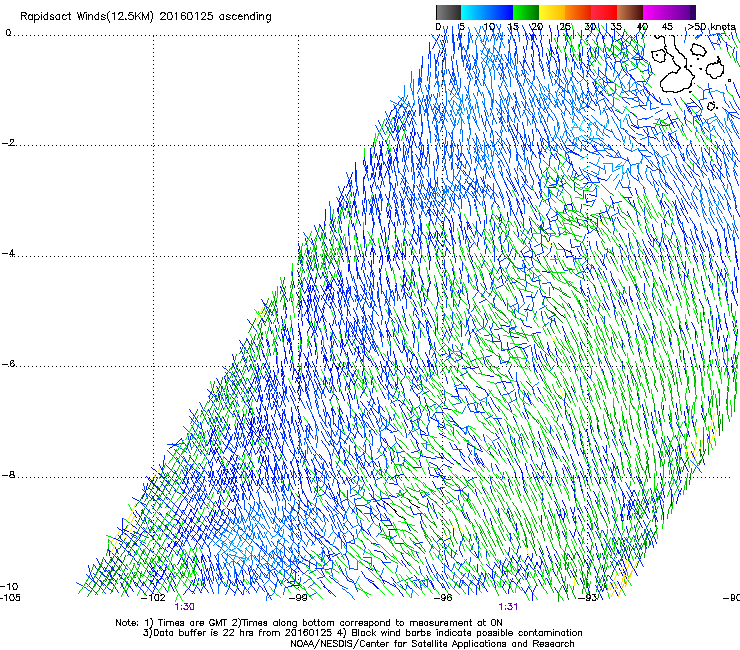Click the "40" legend scale label
This screenshot has height=650, width=740.
(642, 27)
